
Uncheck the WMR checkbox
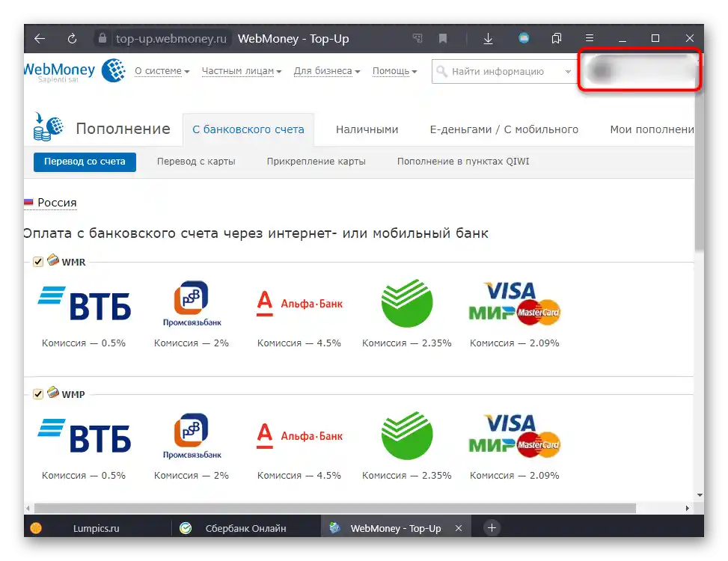[x=38, y=262]
